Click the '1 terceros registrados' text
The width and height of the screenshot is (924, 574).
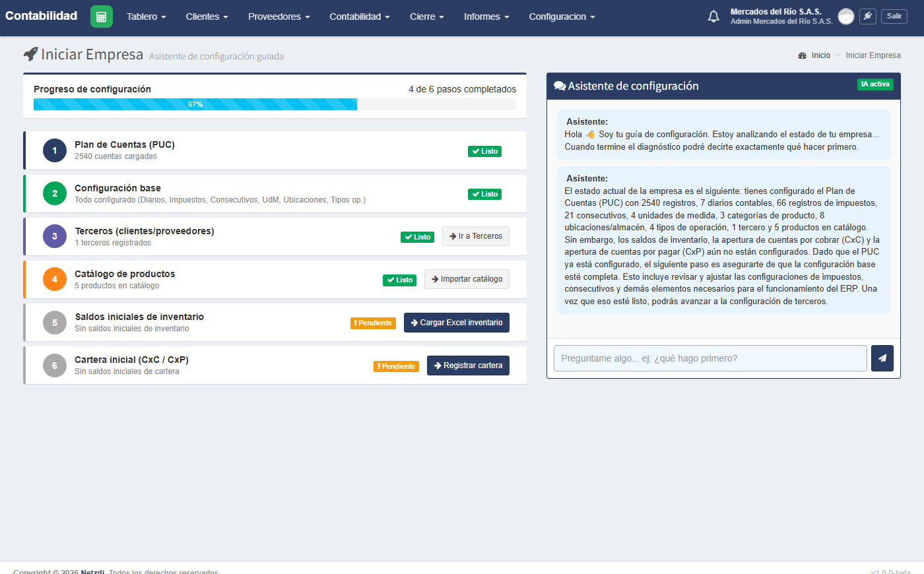tap(113, 243)
